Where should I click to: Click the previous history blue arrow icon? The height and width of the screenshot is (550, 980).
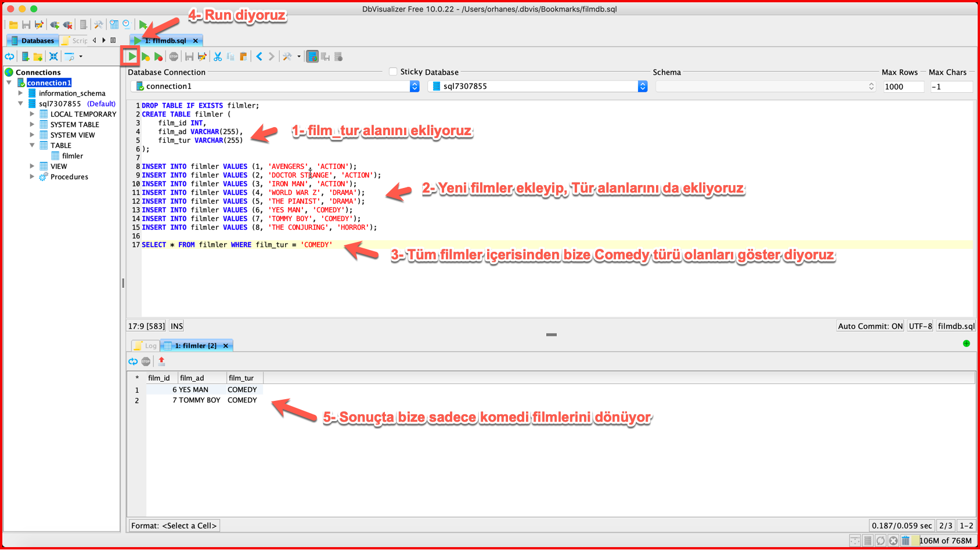tap(259, 56)
